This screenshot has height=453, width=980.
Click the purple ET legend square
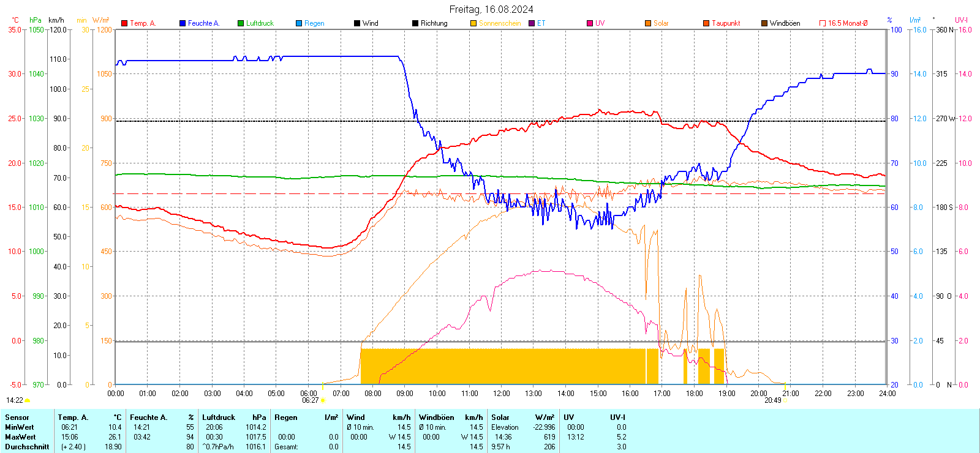pyautogui.click(x=532, y=23)
